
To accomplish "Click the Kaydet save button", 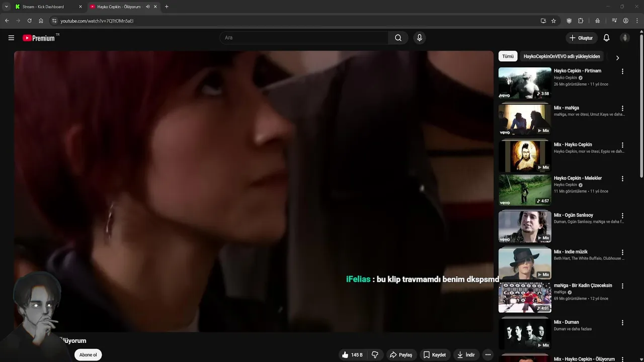I will 434,354.
